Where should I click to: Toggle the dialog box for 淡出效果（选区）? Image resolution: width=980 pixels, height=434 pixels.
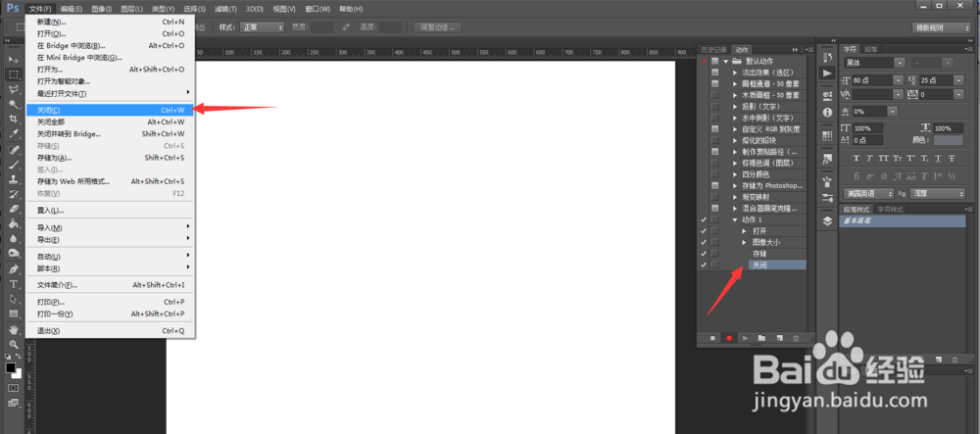(x=715, y=72)
